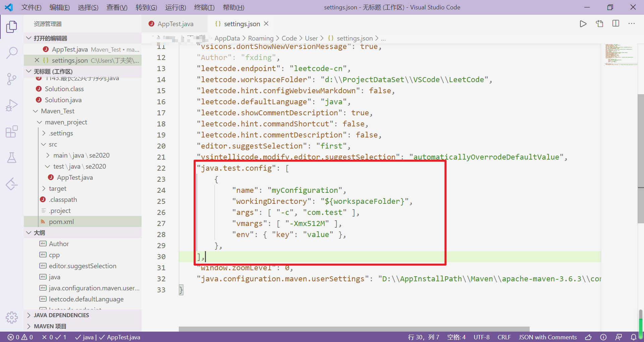Image resolution: width=644 pixels, height=342 pixels.
Task: Click Roaming in the breadcrumb path
Action: tap(261, 38)
